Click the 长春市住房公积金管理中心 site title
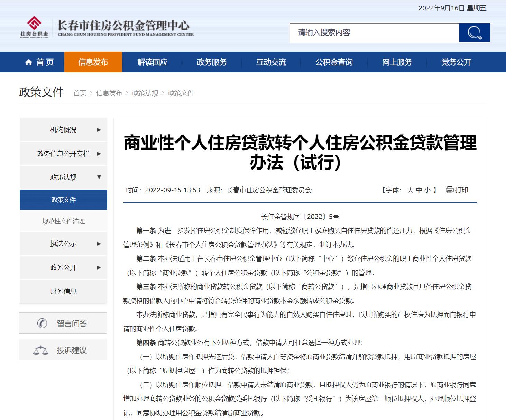 (x=126, y=27)
